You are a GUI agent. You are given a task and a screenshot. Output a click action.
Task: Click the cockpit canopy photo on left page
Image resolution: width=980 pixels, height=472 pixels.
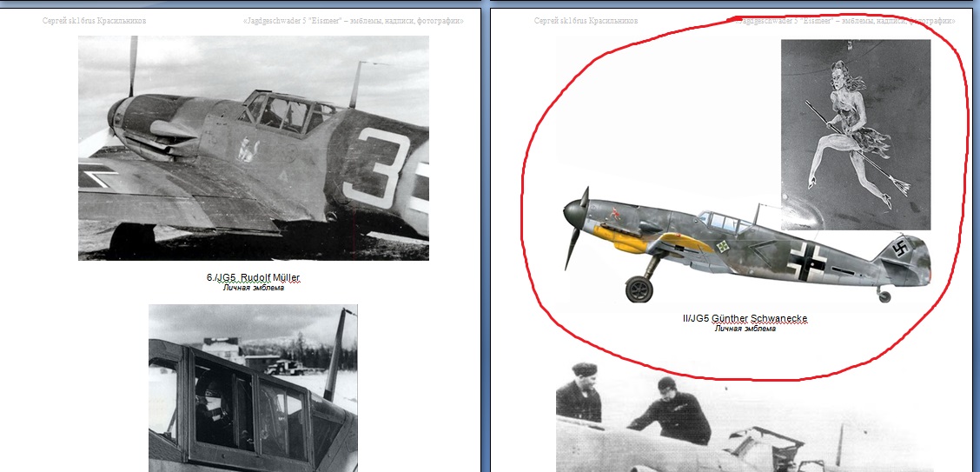tap(252, 387)
